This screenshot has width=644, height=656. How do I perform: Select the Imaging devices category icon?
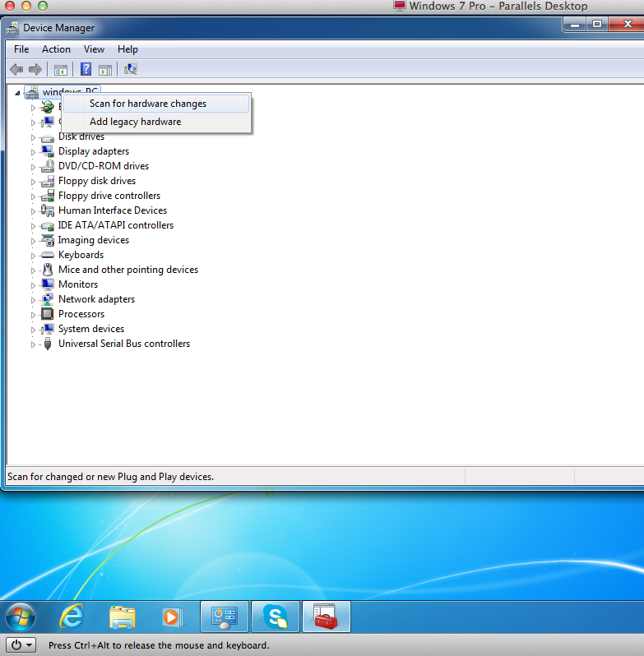tap(47, 240)
